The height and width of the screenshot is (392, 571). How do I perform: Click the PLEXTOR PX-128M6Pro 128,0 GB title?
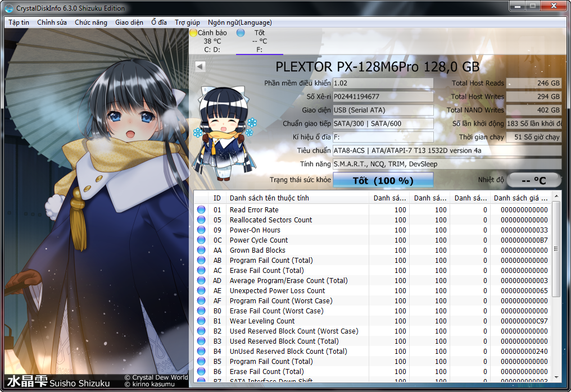pos(377,67)
